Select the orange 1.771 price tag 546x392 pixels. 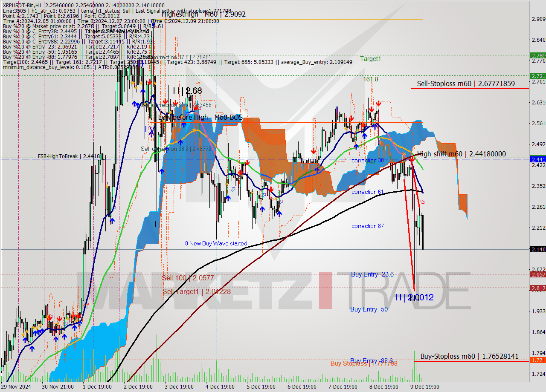pyautogui.click(x=537, y=360)
